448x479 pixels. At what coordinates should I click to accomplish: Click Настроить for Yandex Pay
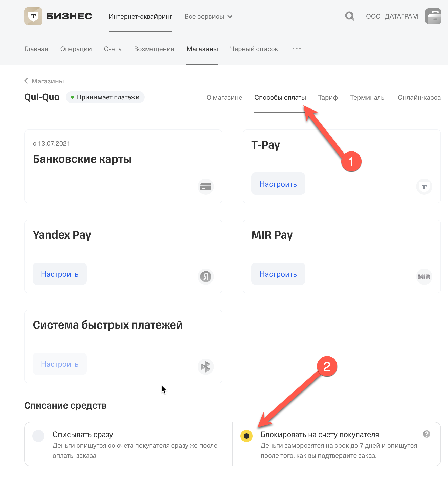tap(60, 274)
